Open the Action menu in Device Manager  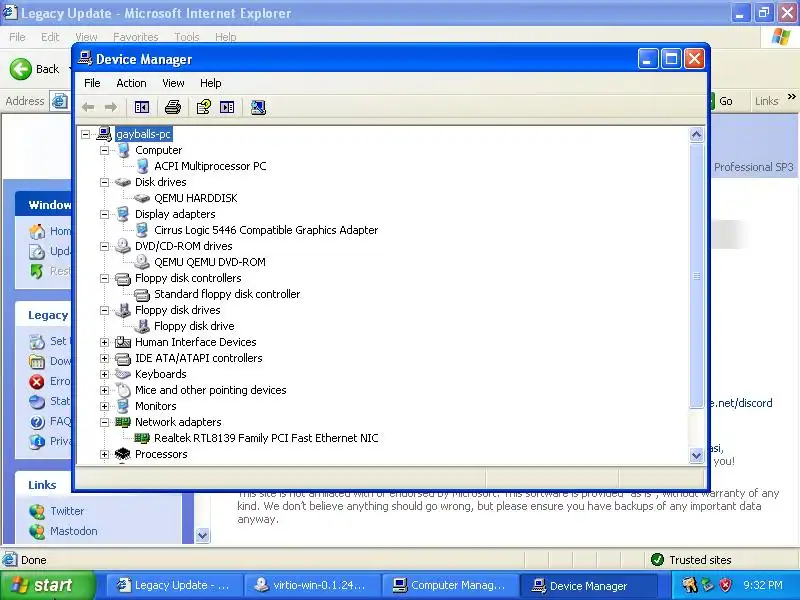[131, 83]
